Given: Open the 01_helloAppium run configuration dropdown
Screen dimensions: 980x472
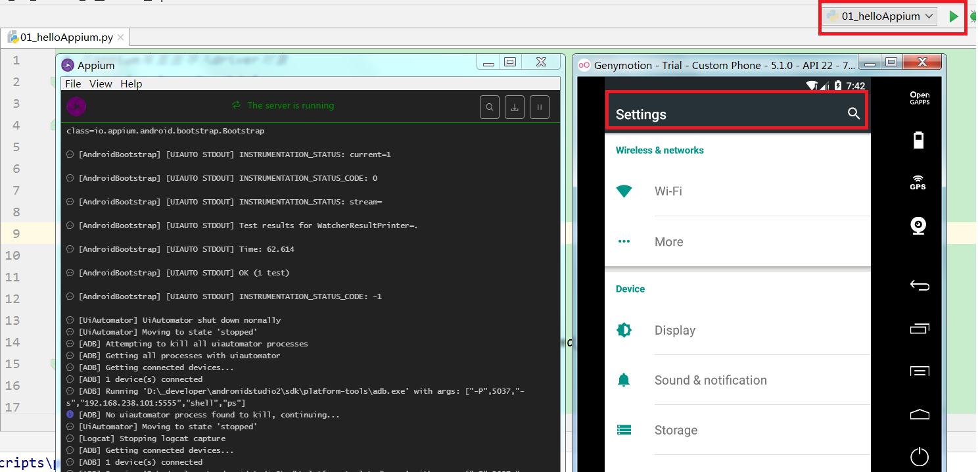Looking at the screenshot, I should click(881, 16).
